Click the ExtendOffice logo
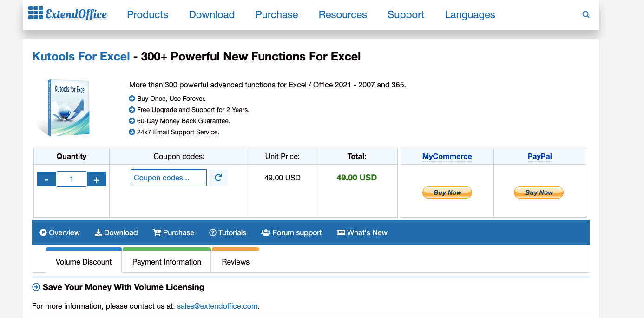This screenshot has width=644, height=318. 68,14
